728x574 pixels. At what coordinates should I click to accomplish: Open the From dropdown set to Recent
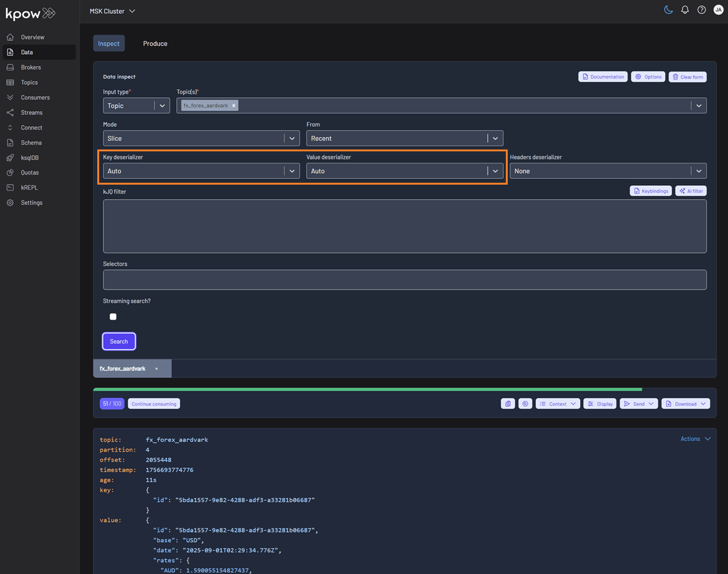[x=404, y=139]
